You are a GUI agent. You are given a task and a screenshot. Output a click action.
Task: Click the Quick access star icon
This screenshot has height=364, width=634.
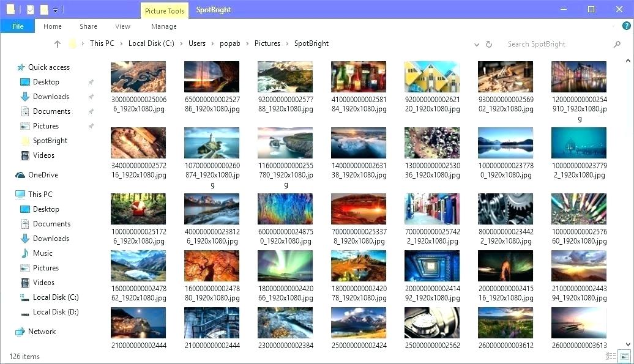pyautogui.click(x=21, y=67)
